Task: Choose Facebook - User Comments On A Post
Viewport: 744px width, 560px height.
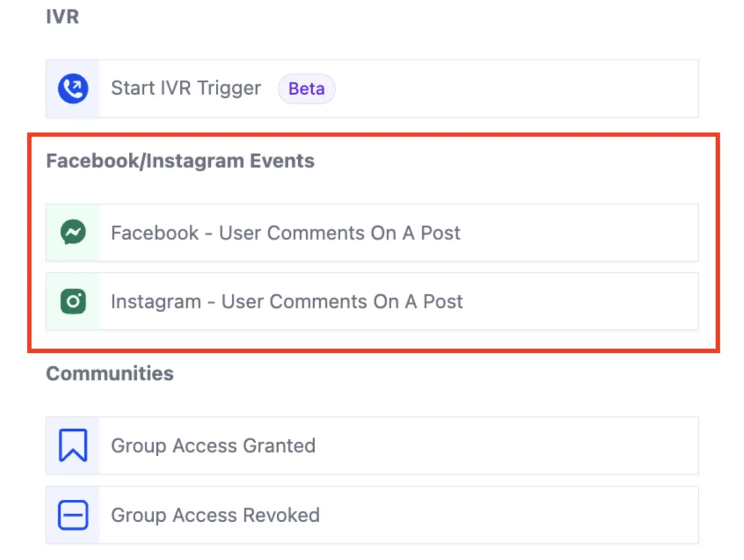Action: (x=286, y=233)
